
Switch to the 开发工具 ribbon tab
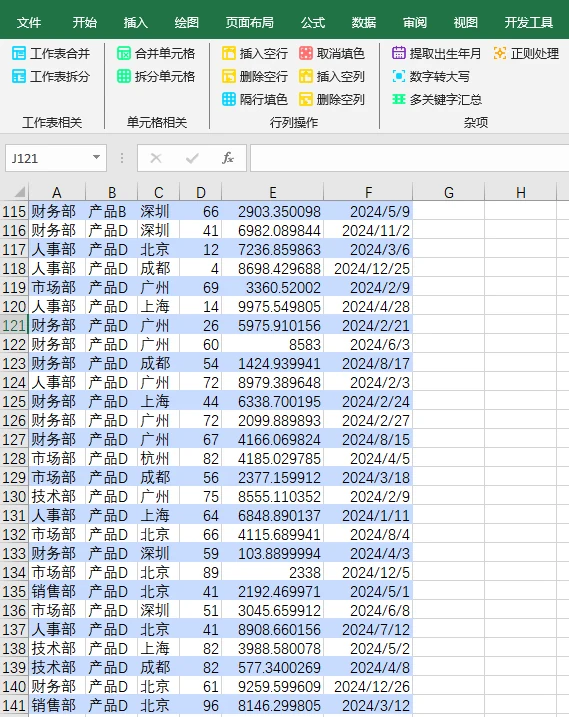pos(529,22)
